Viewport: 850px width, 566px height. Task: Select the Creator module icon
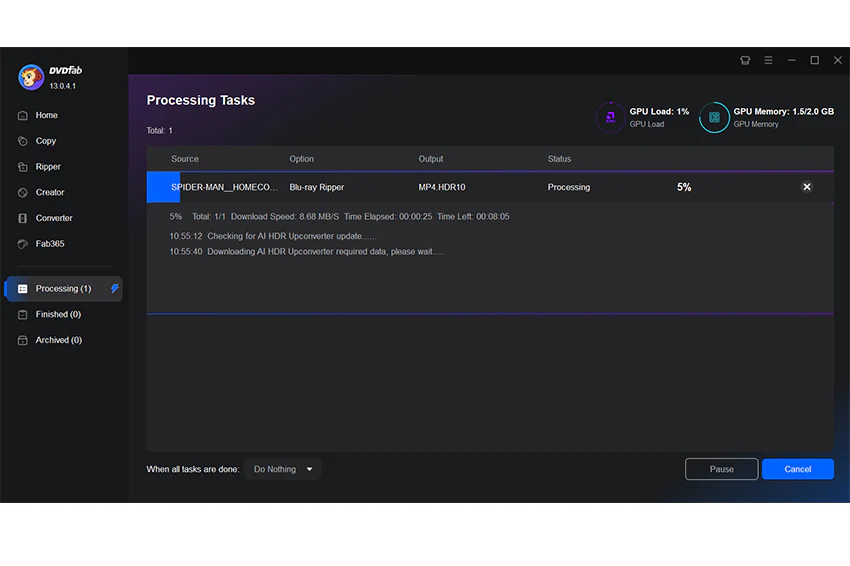pyautogui.click(x=23, y=192)
